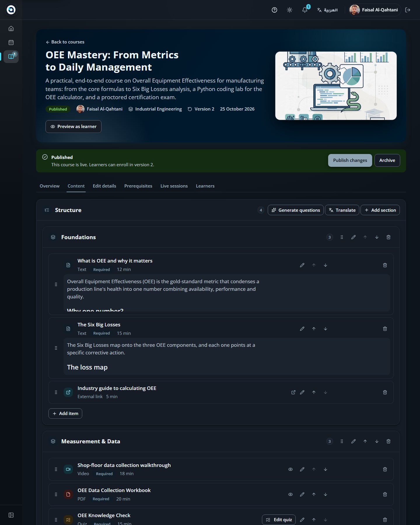Archive the course
The height and width of the screenshot is (525, 420).
click(x=387, y=160)
